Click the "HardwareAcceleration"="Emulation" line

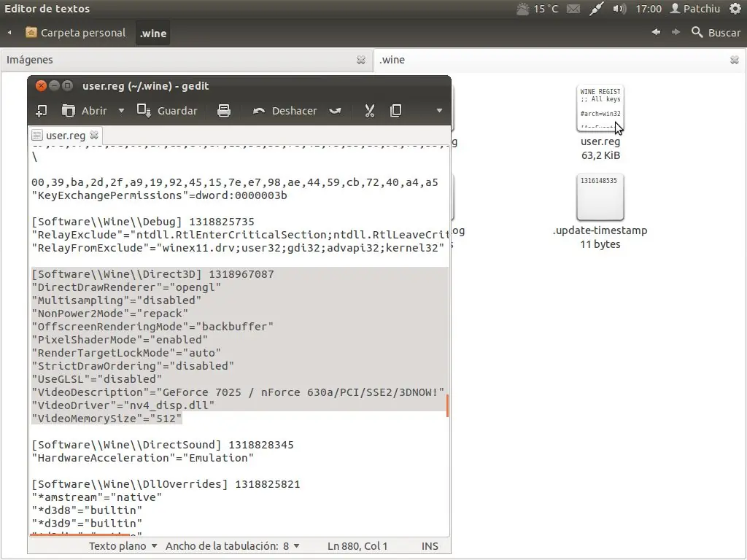click(142, 458)
